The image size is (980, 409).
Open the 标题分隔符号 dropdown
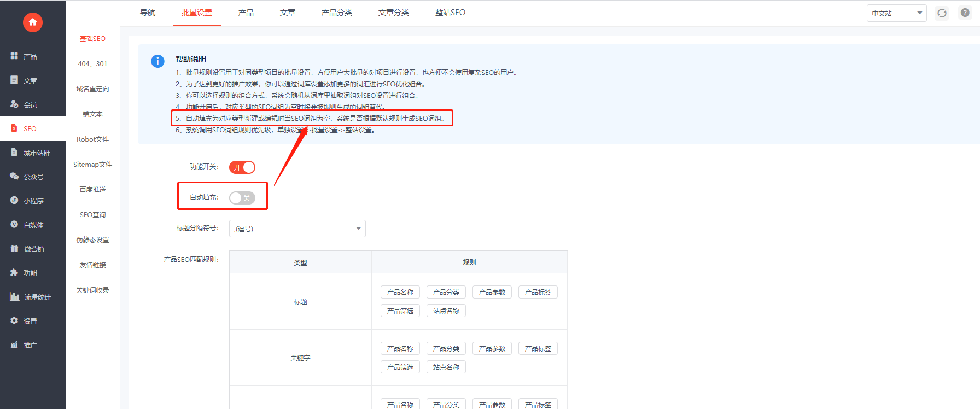pos(297,229)
